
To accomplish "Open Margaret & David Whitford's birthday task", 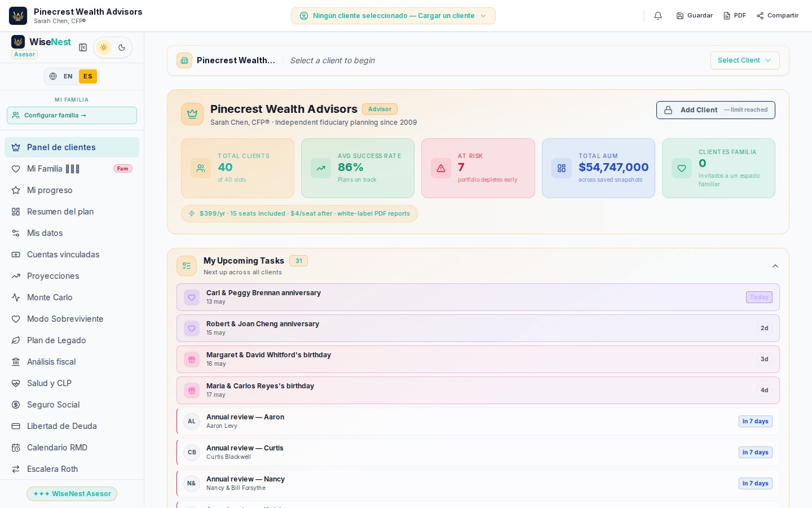I will click(478, 360).
